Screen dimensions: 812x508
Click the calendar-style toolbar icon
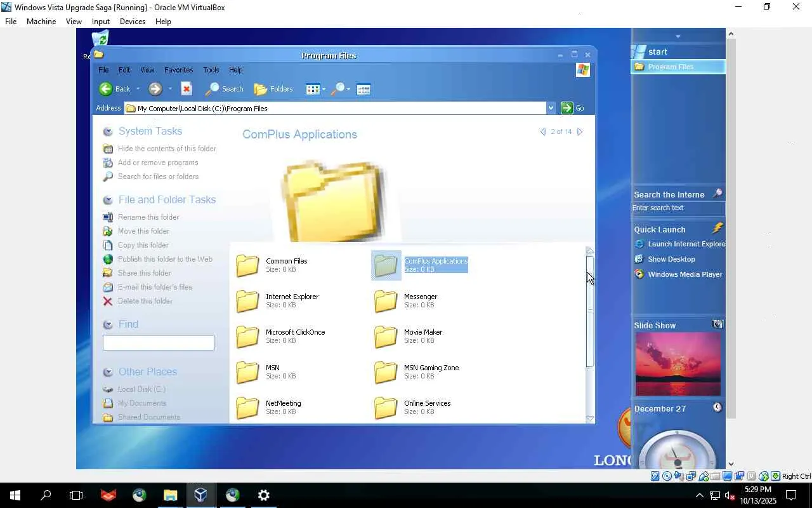(363, 90)
